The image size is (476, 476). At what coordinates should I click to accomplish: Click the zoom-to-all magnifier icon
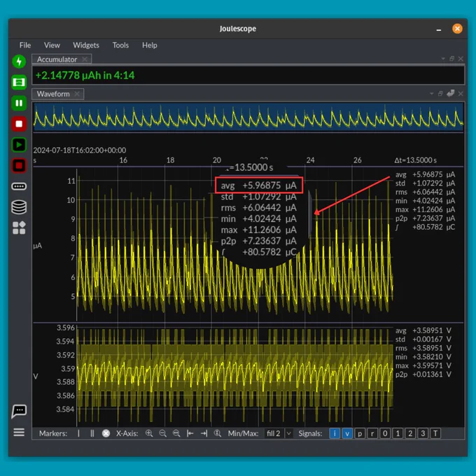point(218,433)
